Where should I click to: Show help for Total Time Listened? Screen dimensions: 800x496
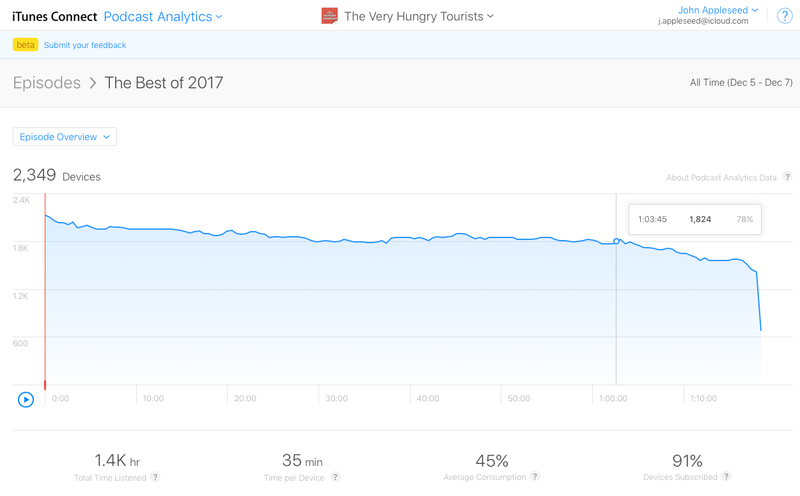[x=155, y=477]
